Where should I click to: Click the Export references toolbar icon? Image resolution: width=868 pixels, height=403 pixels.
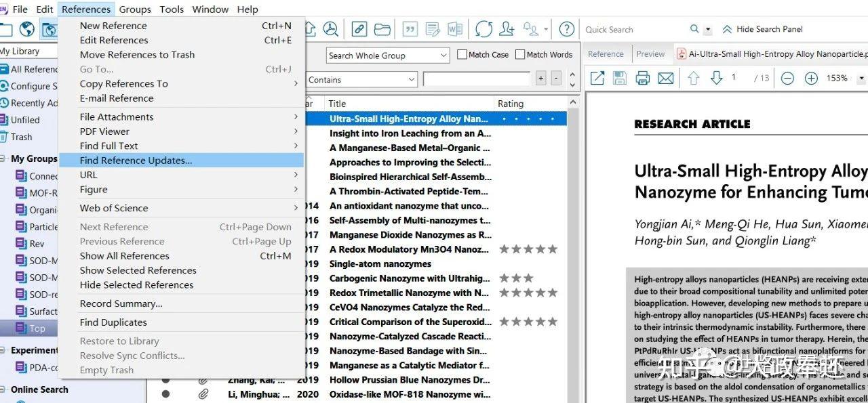coord(310,29)
